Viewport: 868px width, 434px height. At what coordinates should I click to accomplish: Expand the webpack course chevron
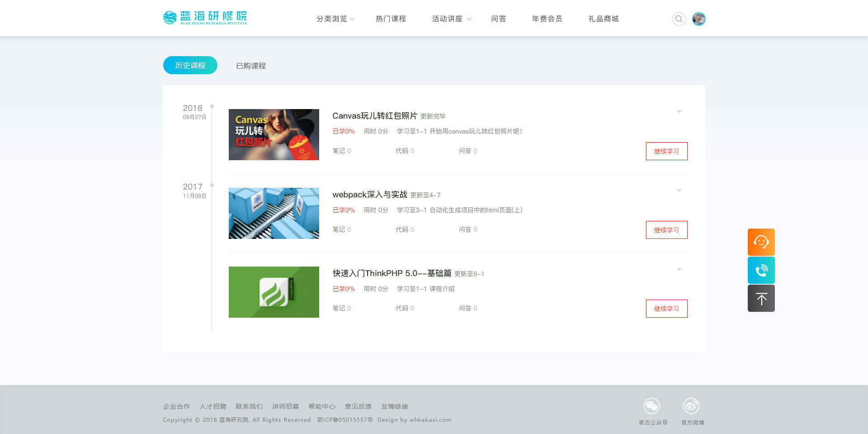[x=679, y=191]
